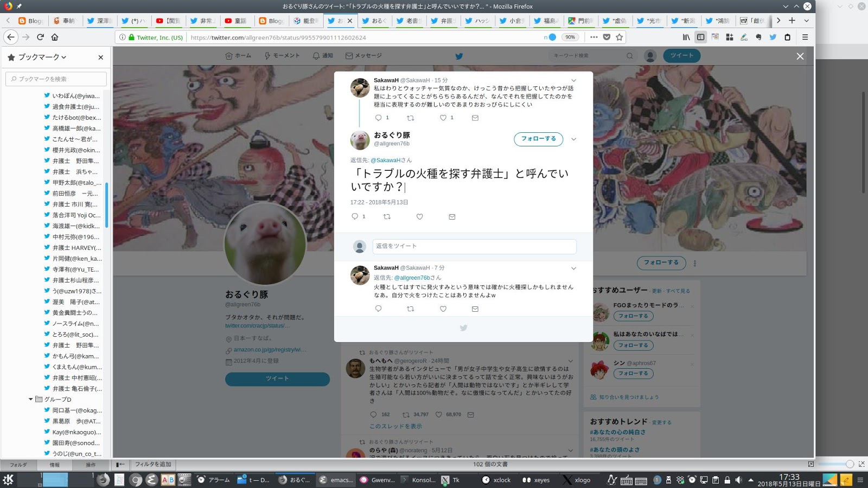Viewport: 868px width, 488px height.
Task: Open the clipboard extension icon
Action: (x=787, y=37)
